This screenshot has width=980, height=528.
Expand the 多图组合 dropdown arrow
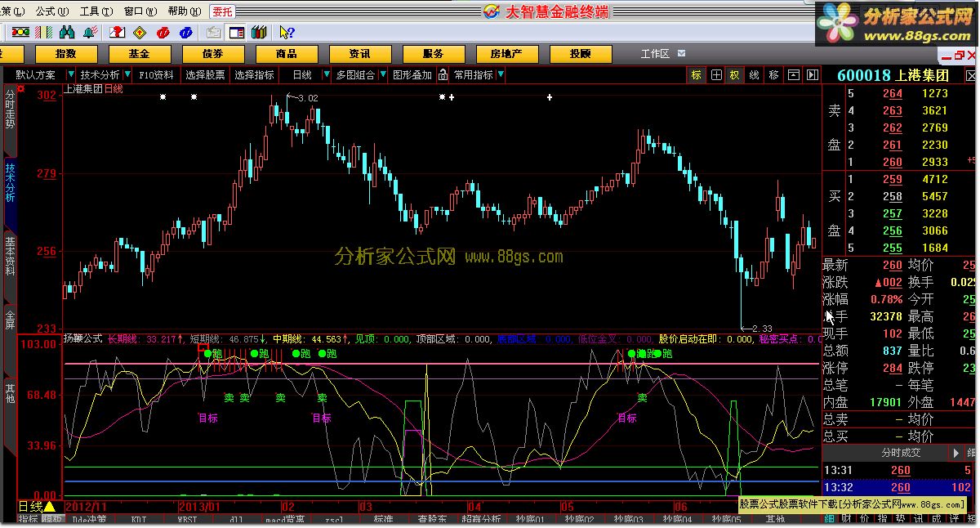click(382, 74)
